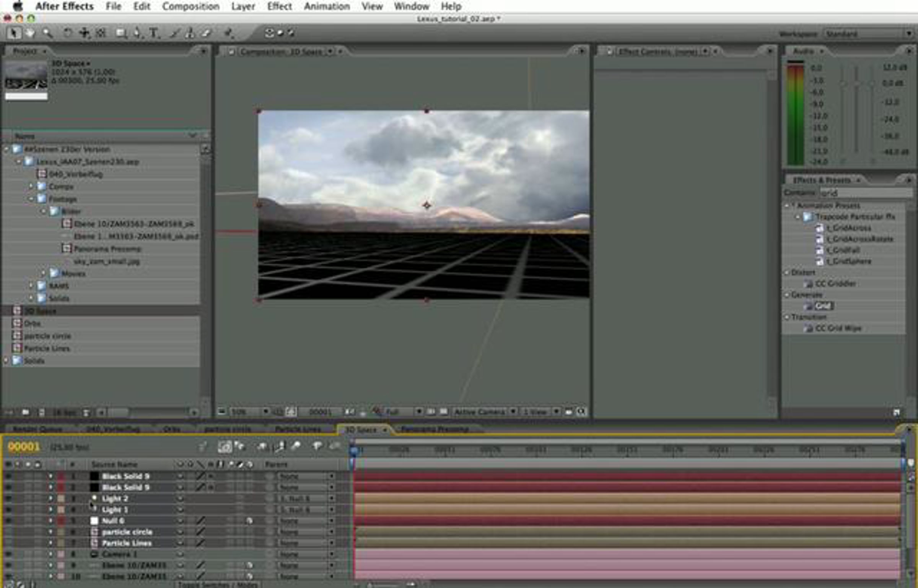Collapse the Animation Presets category
918x588 pixels.
pyautogui.click(x=787, y=206)
